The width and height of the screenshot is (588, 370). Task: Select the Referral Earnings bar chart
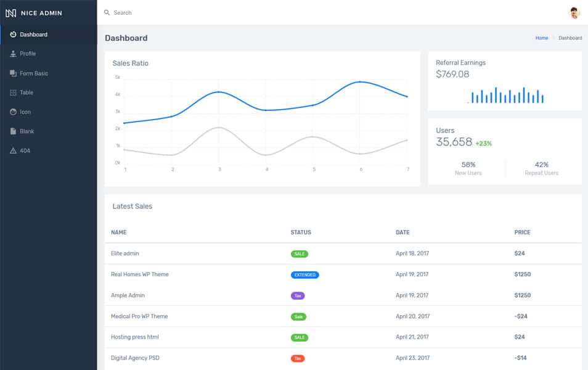(x=505, y=96)
